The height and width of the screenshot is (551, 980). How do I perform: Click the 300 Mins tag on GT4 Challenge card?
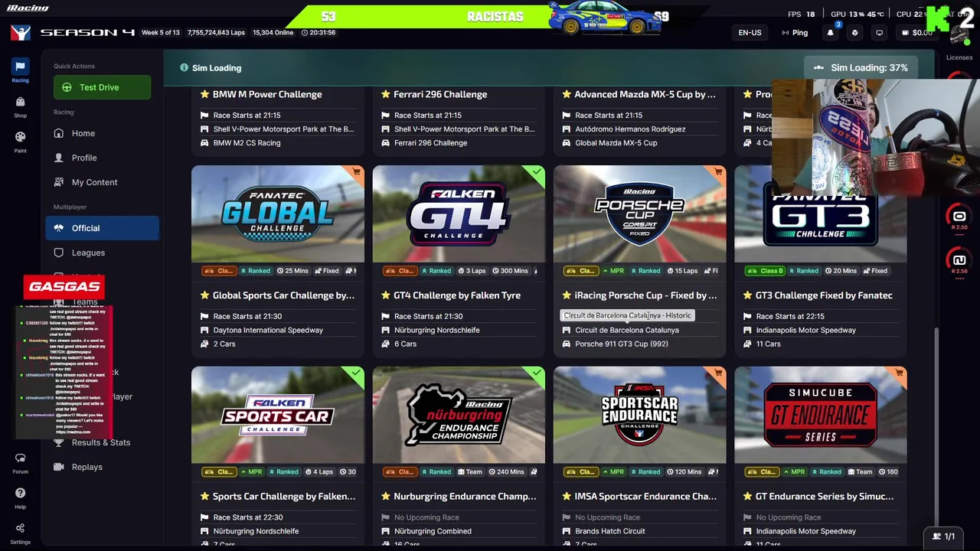[510, 271]
